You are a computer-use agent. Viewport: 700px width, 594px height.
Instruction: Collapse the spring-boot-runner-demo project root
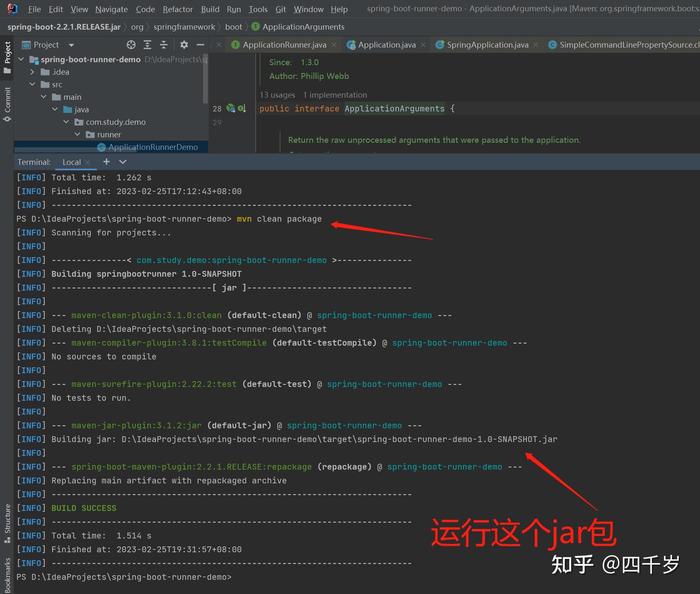tap(21, 59)
